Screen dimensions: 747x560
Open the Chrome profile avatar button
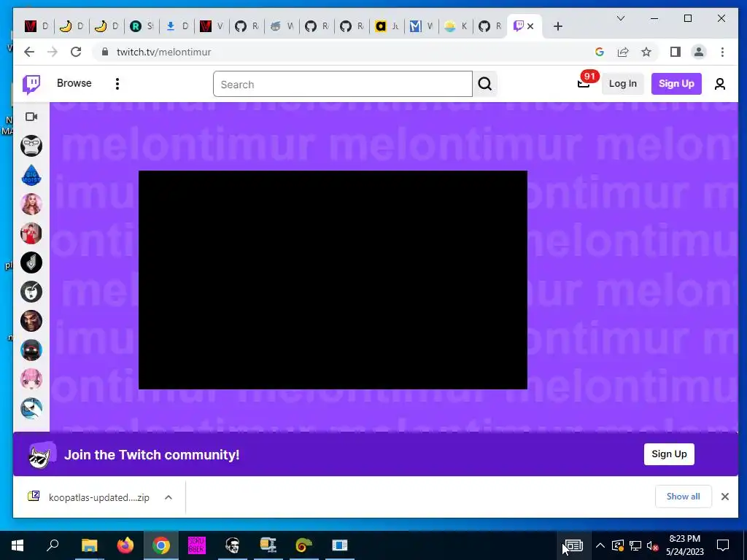[x=698, y=52]
